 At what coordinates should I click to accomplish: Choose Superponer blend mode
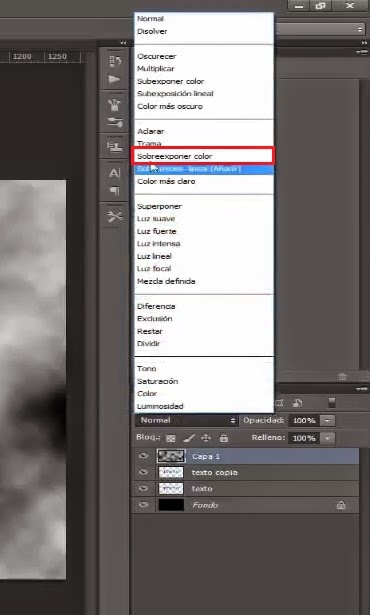[x=159, y=206]
